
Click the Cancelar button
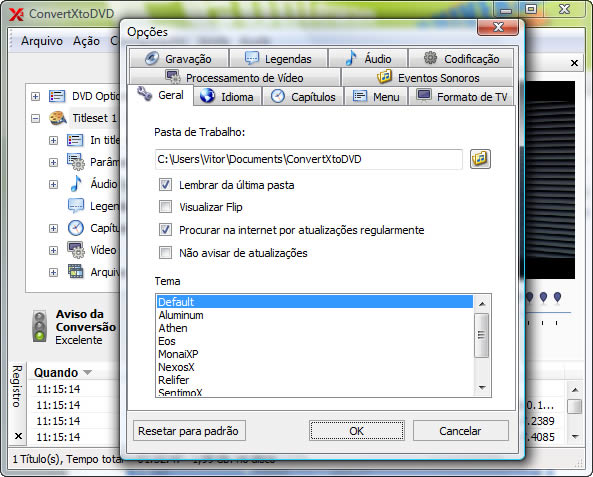click(461, 431)
